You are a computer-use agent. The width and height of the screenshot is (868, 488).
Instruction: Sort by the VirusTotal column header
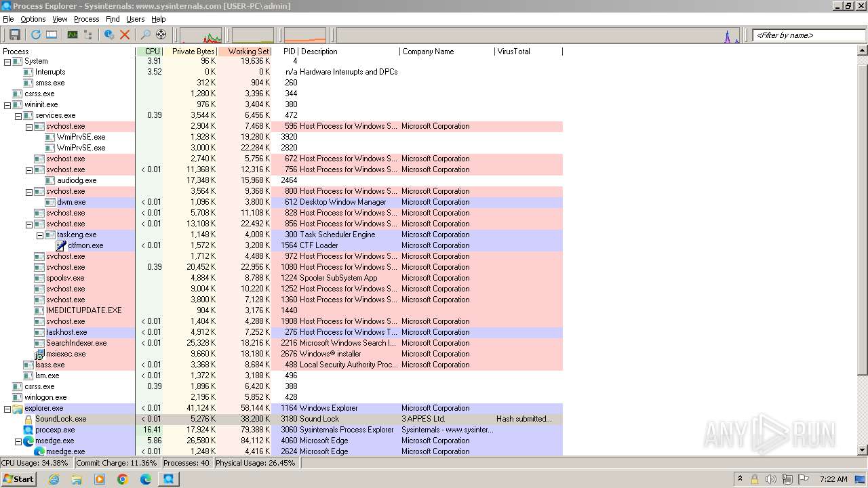tap(529, 52)
